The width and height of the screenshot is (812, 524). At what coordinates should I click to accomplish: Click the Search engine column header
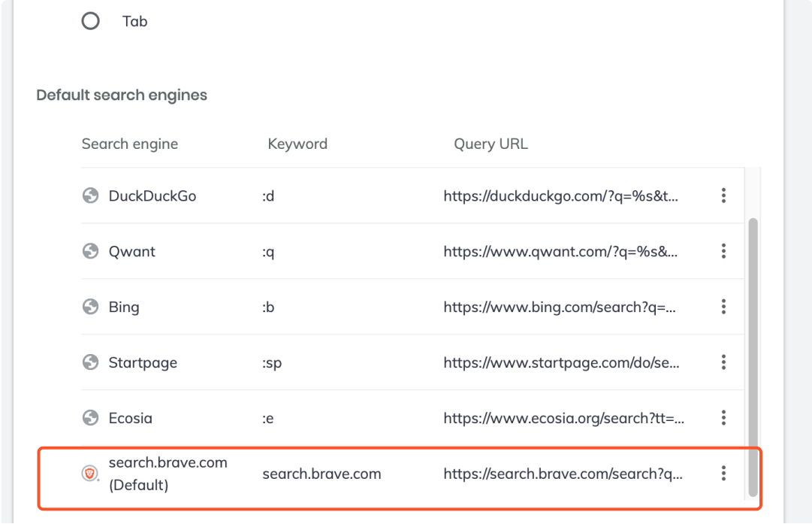tap(130, 144)
